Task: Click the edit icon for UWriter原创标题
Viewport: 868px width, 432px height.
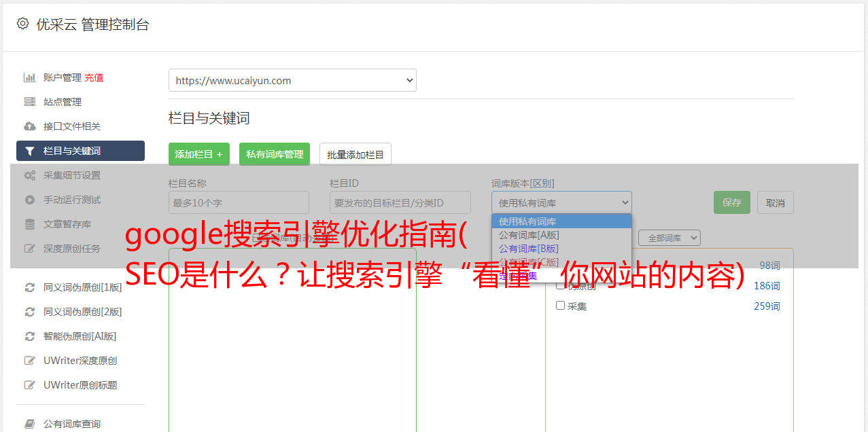Action: click(x=30, y=385)
